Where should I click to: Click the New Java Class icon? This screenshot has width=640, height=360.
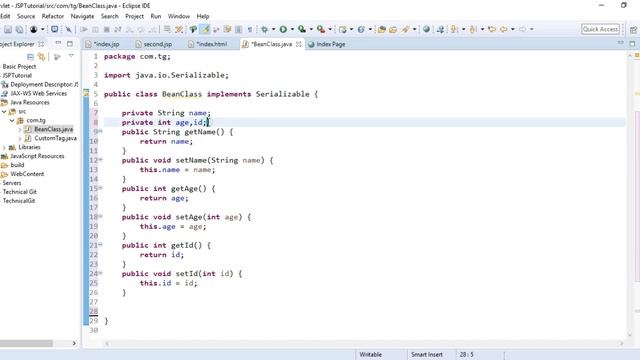click(361, 29)
